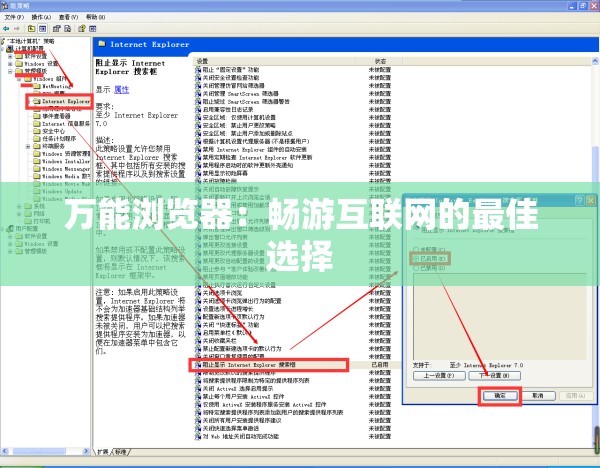600x468 pixels.
Task: Select the row 阻止显示 Internet Explorer 搜索框
Action: coord(298,365)
